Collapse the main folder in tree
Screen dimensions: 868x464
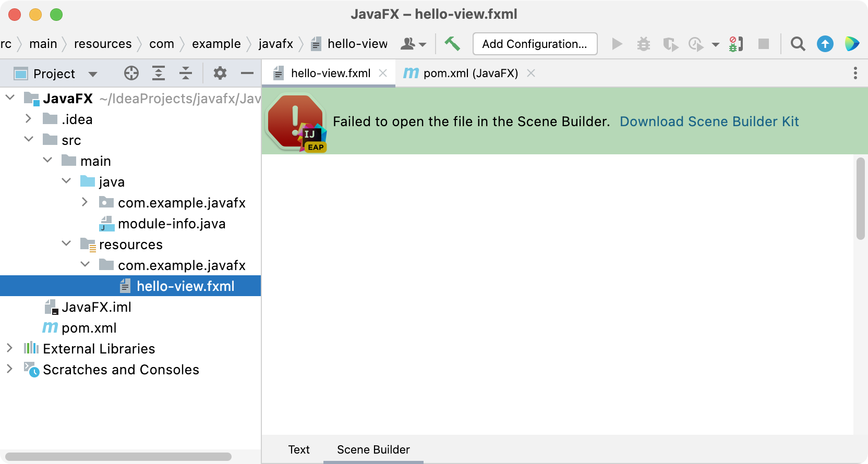pyautogui.click(x=47, y=160)
